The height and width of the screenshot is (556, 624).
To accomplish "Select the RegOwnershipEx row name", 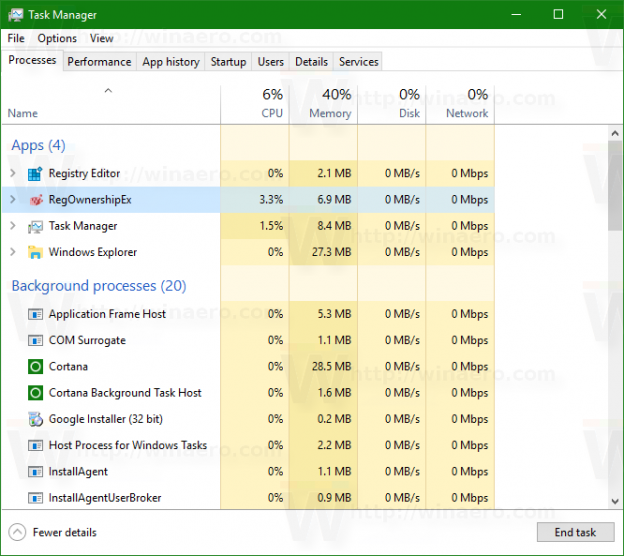I will pos(90,200).
